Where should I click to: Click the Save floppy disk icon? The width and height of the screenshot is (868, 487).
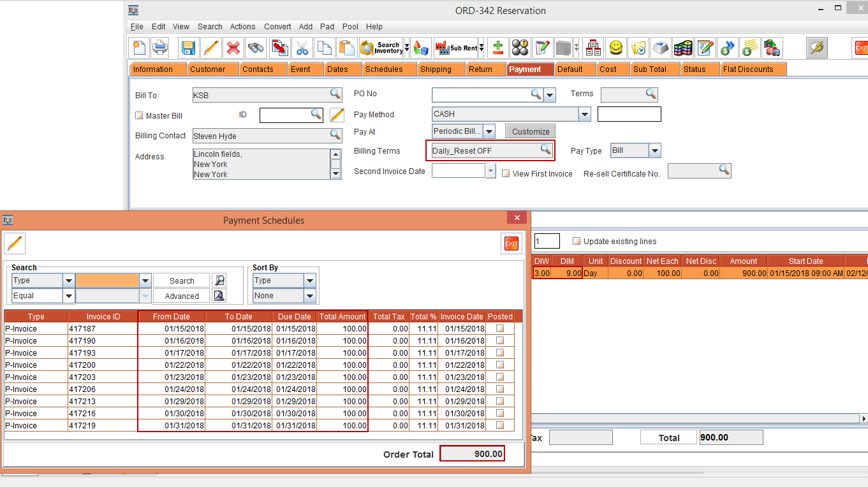point(188,48)
